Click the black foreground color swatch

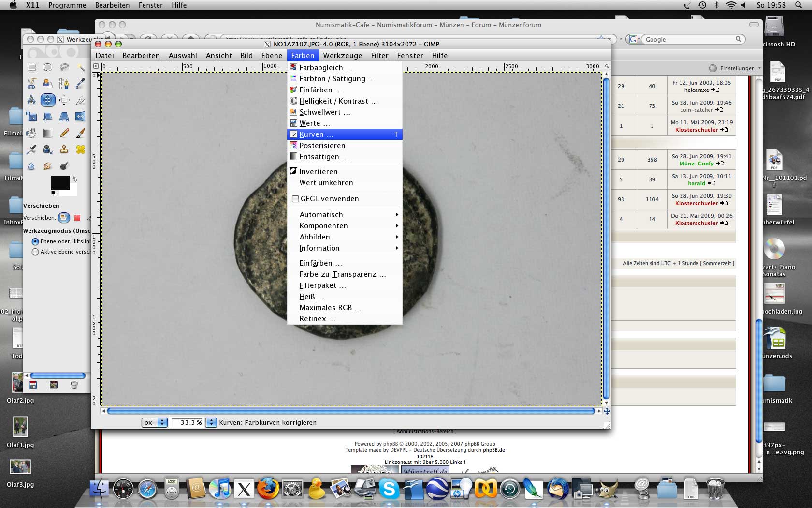coord(59,183)
